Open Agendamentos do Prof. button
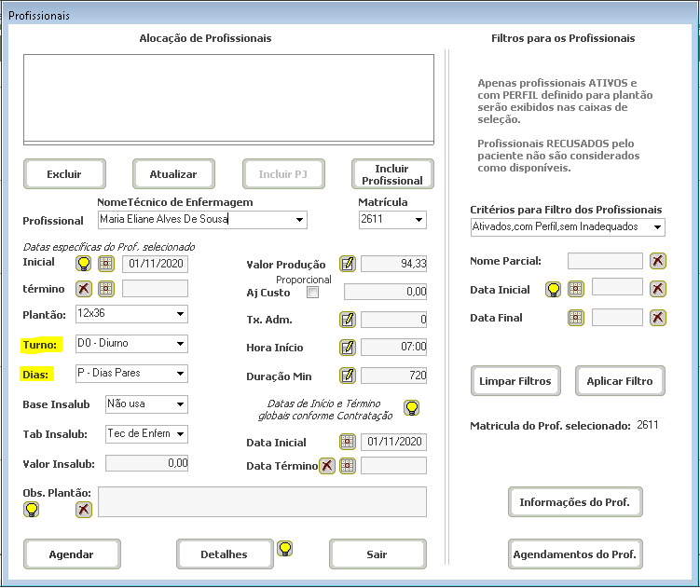This screenshot has height=588, width=700. pyautogui.click(x=575, y=554)
